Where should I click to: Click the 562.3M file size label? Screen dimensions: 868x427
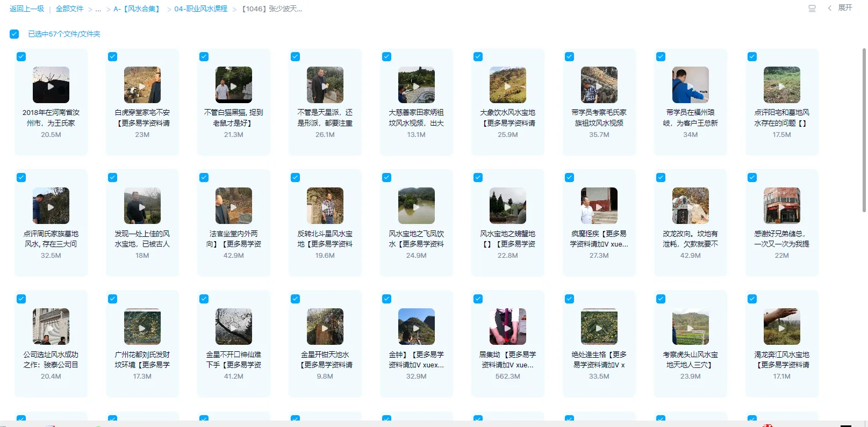(508, 377)
